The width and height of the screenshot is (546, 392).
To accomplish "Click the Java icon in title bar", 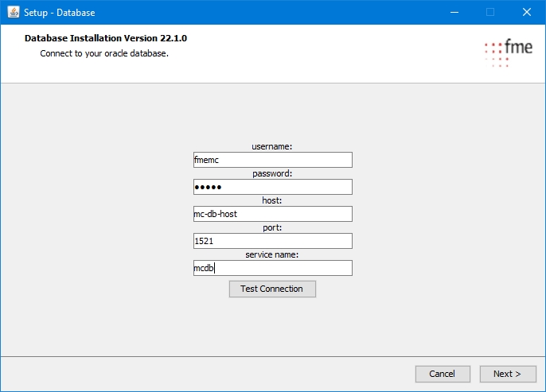I will (x=14, y=12).
